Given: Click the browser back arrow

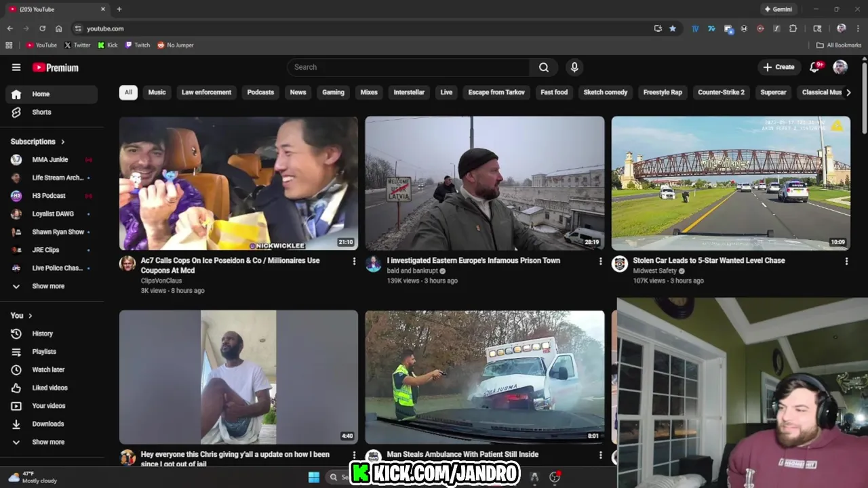Looking at the screenshot, I should [x=9, y=28].
